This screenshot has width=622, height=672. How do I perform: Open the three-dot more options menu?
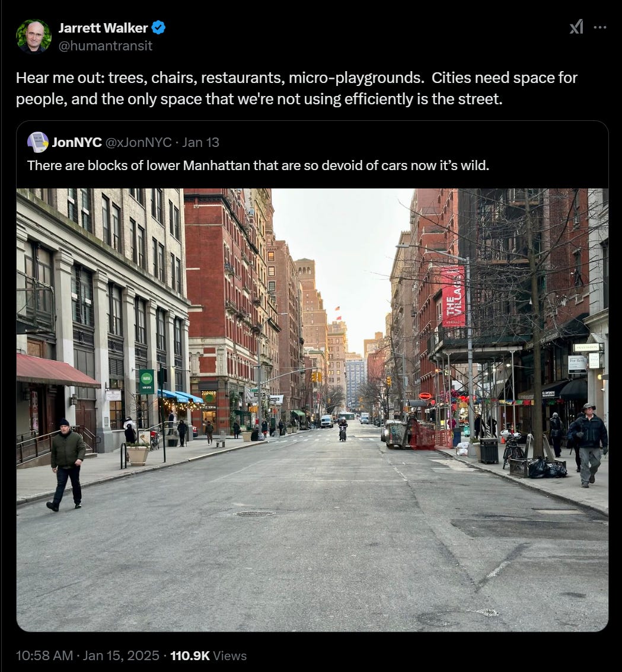(x=599, y=27)
